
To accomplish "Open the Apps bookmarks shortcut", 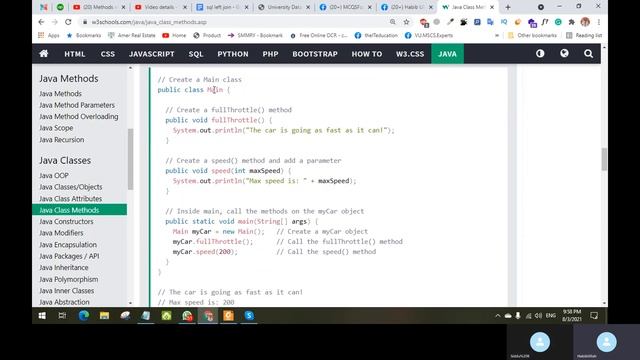I will (49, 36).
